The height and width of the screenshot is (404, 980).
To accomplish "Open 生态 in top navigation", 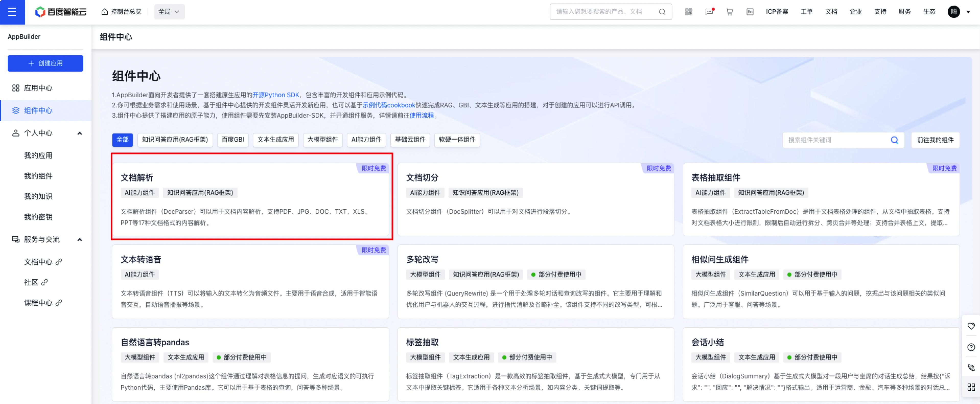I will click(x=929, y=12).
